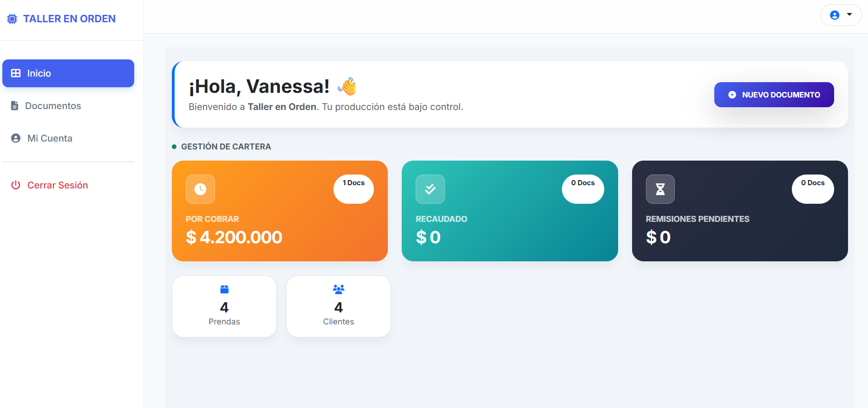Open the Mi Cuenta section
The image size is (868, 408).
point(49,138)
